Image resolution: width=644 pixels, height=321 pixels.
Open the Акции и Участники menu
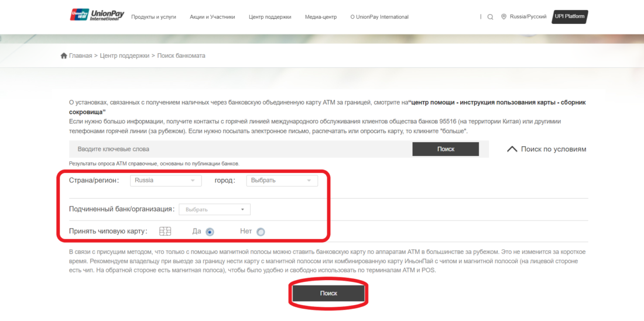(x=213, y=17)
